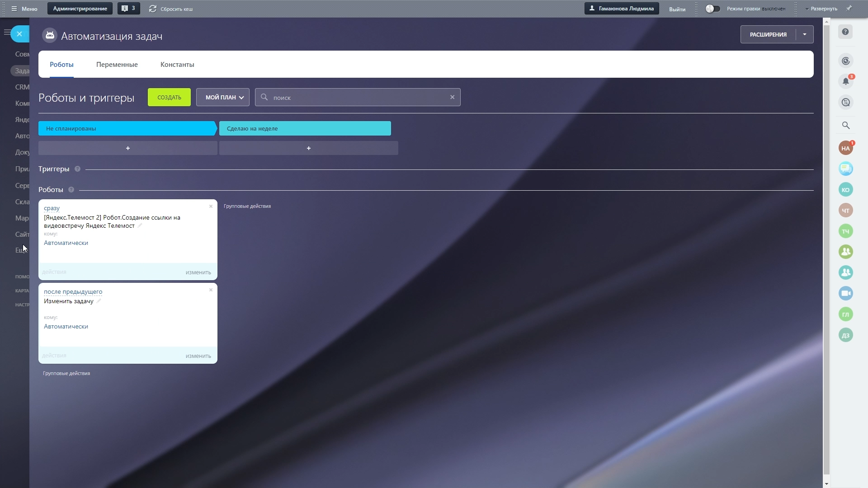
Task: Expand the РАСШИРЕНИЯ arrow dropdown
Action: [804, 34]
